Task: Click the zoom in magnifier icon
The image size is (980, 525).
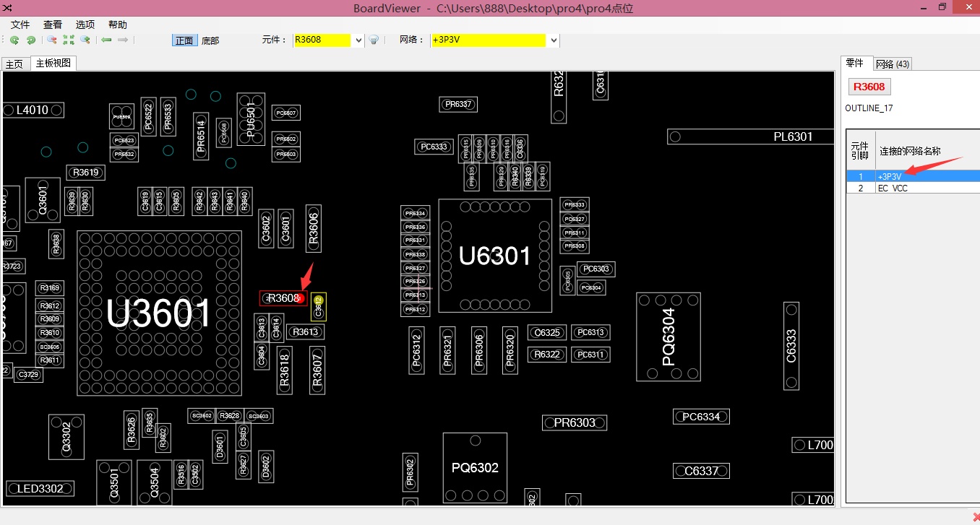Action: 85,40
